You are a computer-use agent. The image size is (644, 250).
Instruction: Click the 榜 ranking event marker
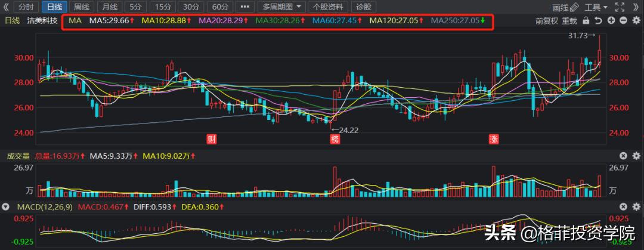click(335, 140)
